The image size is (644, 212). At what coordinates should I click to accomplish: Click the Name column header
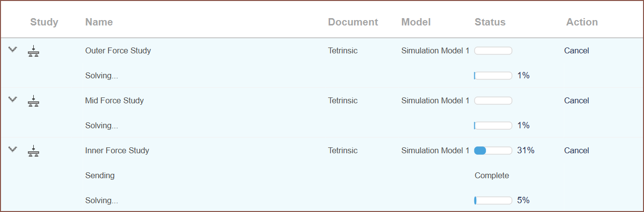click(x=99, y=22)
